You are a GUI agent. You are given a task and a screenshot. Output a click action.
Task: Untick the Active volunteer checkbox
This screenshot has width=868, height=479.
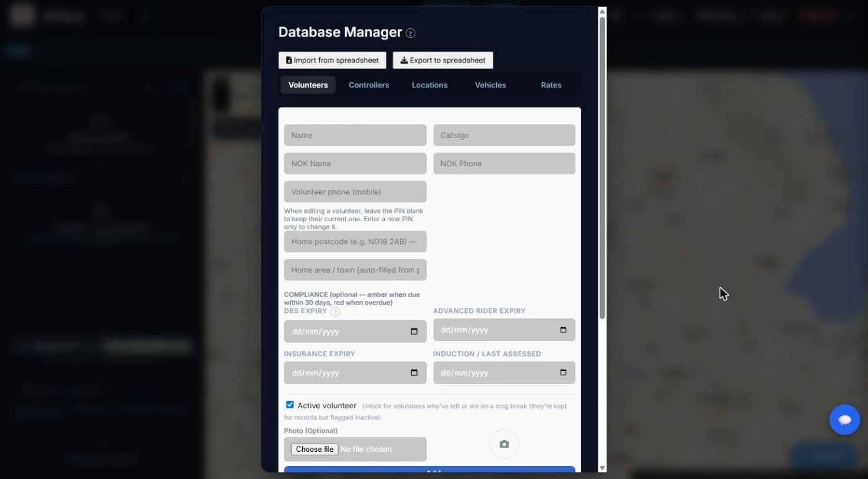(x=290, y=405)
